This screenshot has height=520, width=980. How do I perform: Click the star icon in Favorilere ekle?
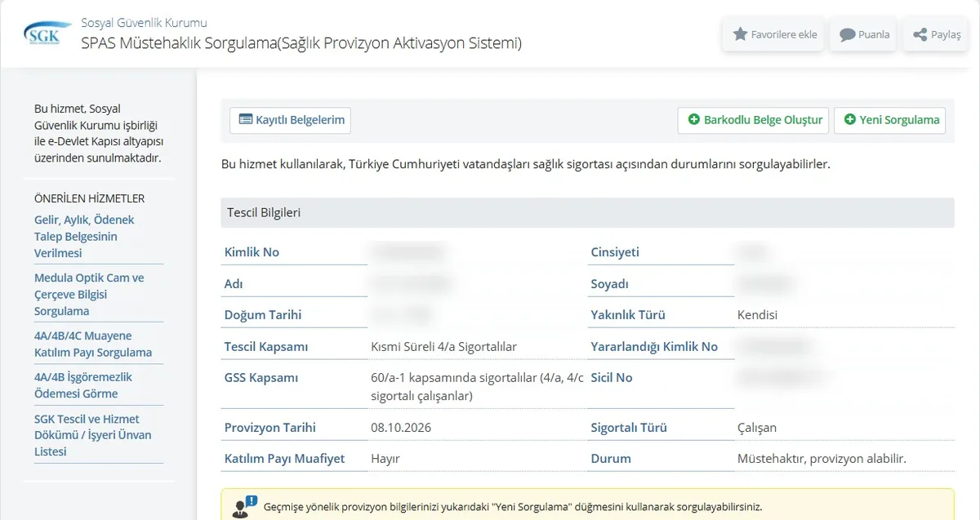[x=740, y=34]
